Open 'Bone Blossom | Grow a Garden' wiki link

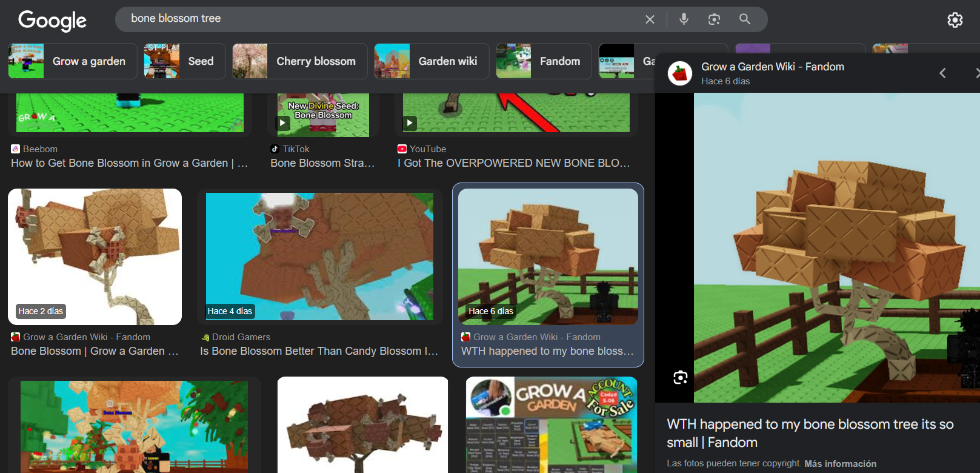(95, 351)
